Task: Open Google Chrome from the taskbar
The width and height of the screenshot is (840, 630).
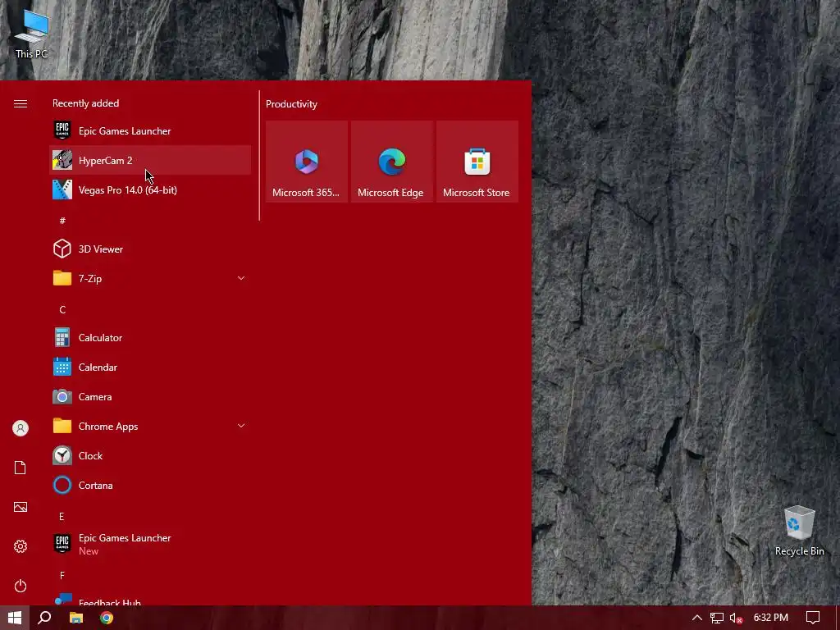Action: 107,618
